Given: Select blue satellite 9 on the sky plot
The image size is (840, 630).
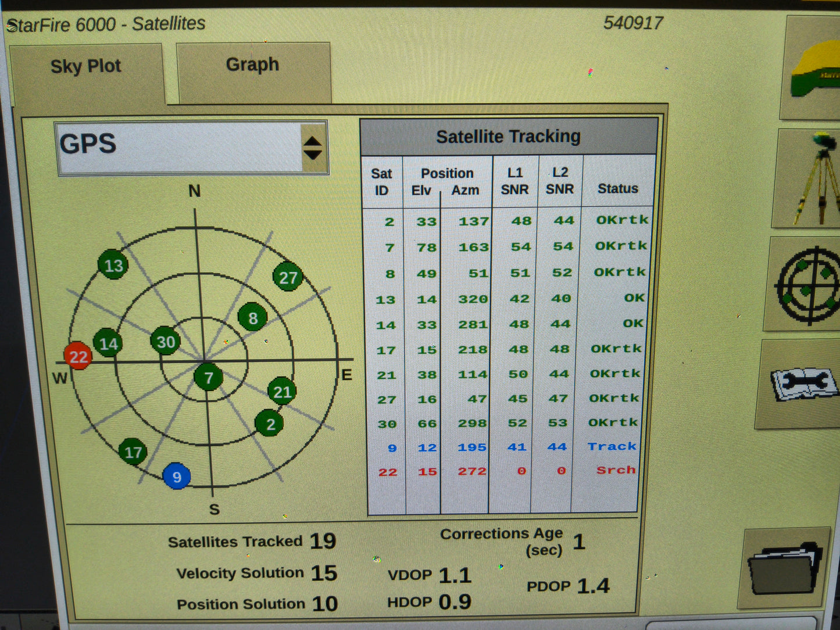Looking at the screenshot, I should coord(177,477).
